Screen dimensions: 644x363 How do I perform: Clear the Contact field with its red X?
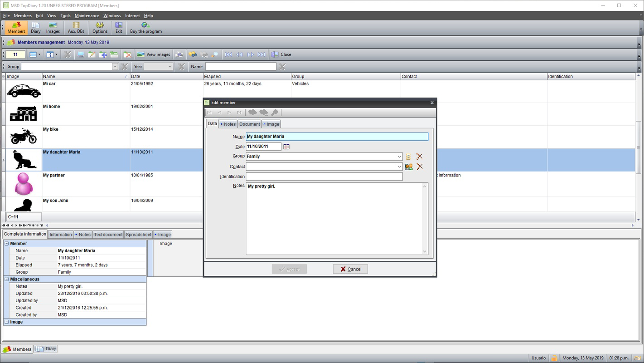click(x=420, y=167)
